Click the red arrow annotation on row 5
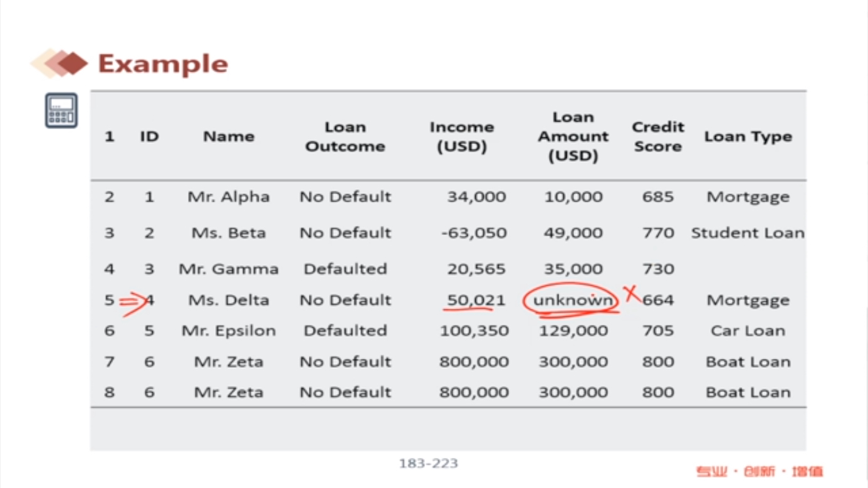The height and width of the screenshot is (488, 868). click(133, 302)
